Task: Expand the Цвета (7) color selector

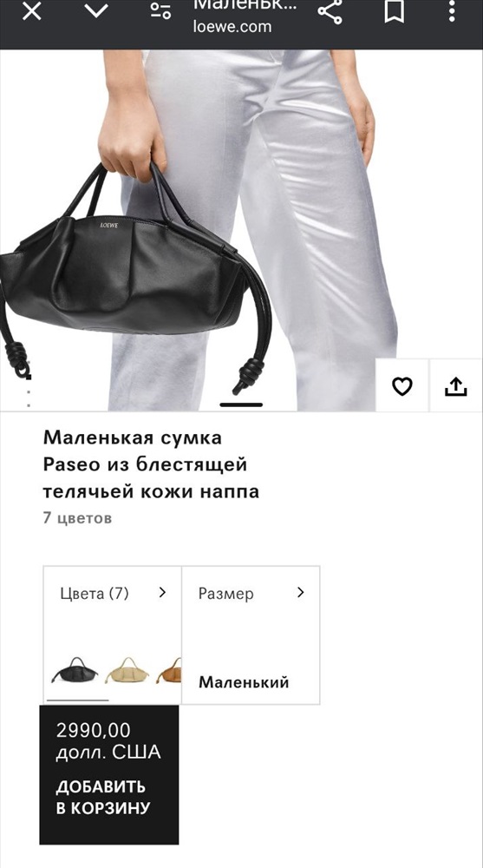Action: pyautogui.click(x=113, y=594)
